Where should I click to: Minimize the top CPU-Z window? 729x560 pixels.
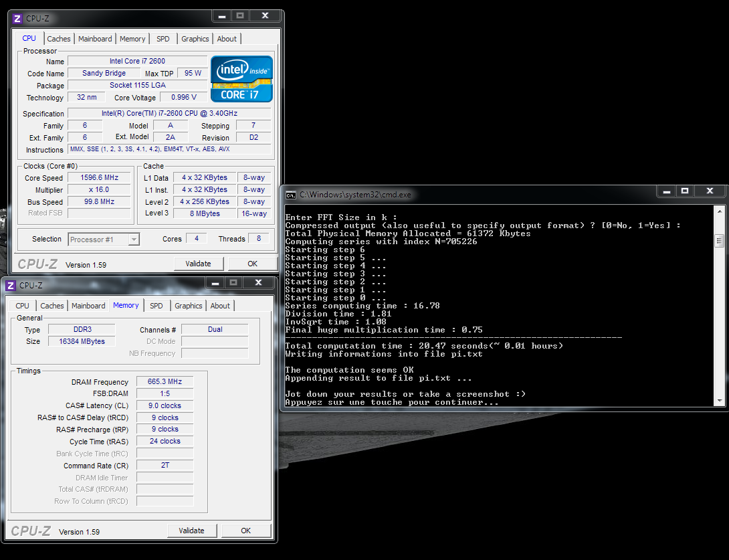(x=222, y=16)
